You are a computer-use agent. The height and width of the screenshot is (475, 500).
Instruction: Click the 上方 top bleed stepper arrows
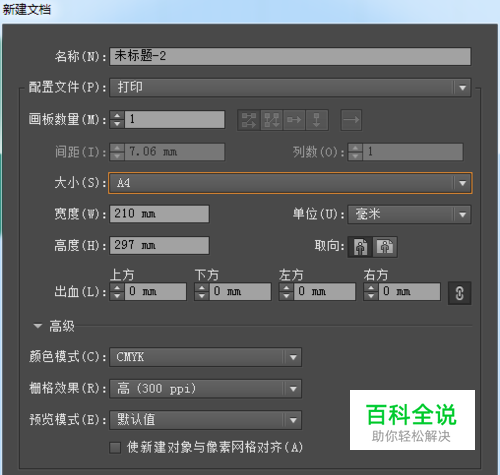[117, 292]
